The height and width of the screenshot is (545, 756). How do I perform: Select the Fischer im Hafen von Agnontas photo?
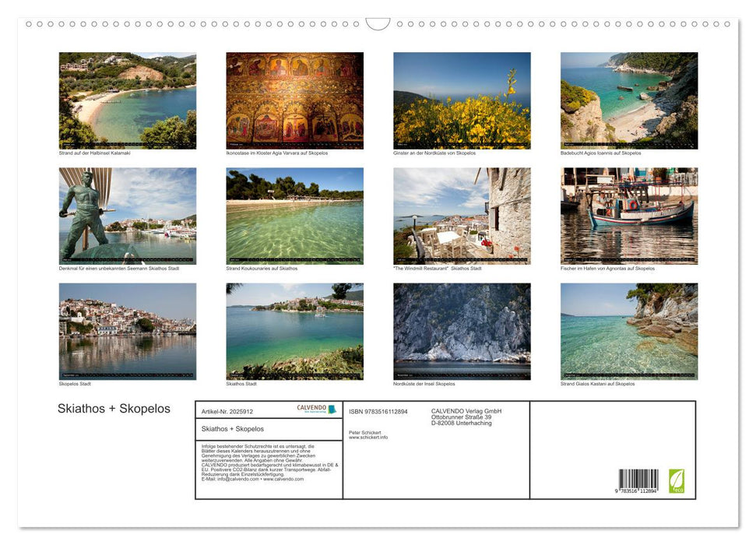[629, 215]
